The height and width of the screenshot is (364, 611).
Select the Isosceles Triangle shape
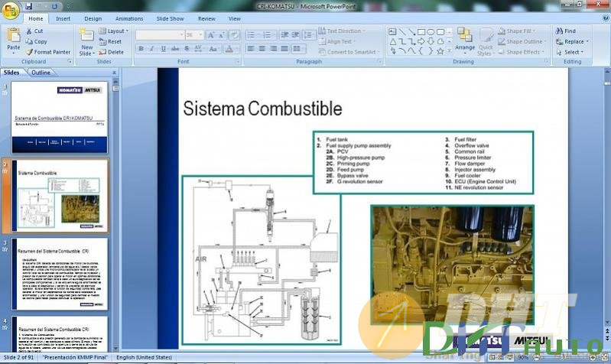click(393, 41)
